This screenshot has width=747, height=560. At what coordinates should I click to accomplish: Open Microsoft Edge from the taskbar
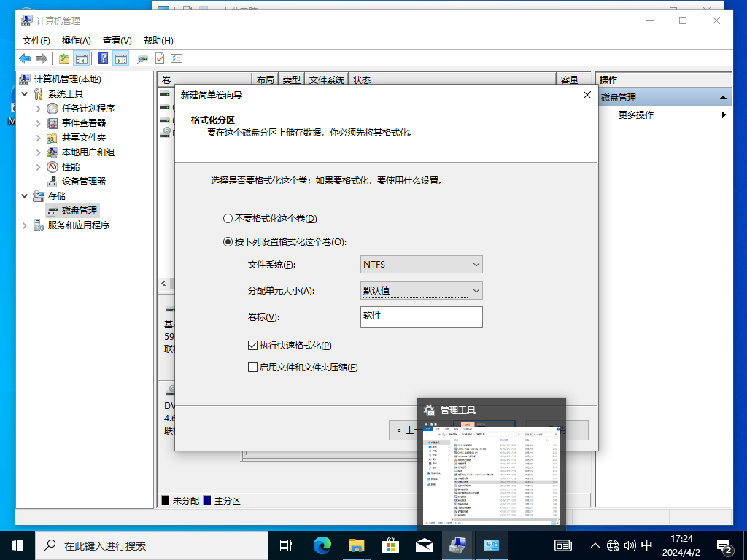[x=322, y=545]
